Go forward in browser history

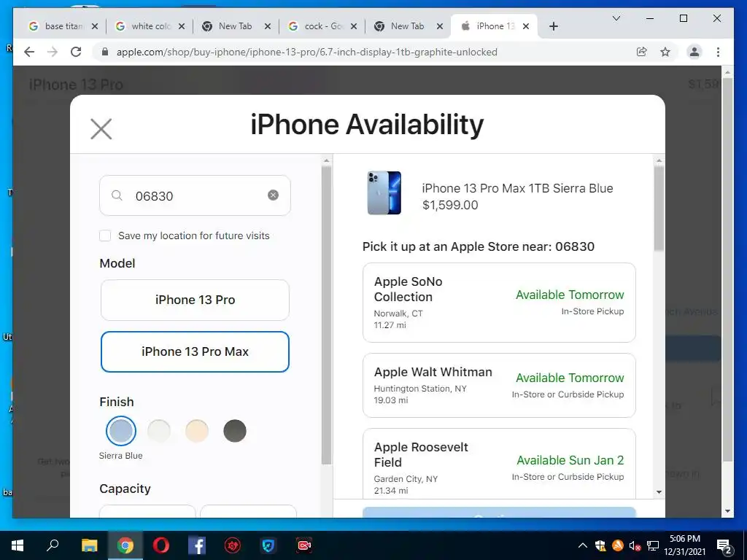pyautogui.click(x=53, y=52)
